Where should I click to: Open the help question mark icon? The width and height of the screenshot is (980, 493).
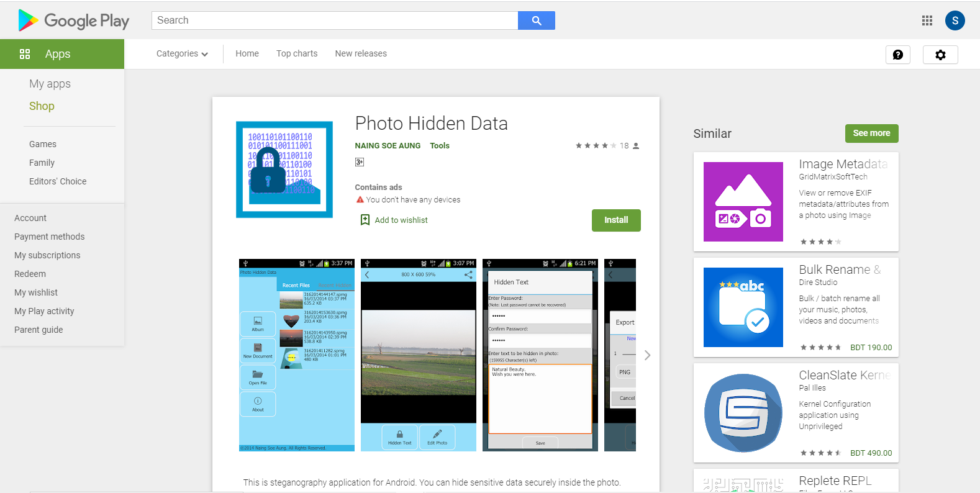tap(898, 55)
